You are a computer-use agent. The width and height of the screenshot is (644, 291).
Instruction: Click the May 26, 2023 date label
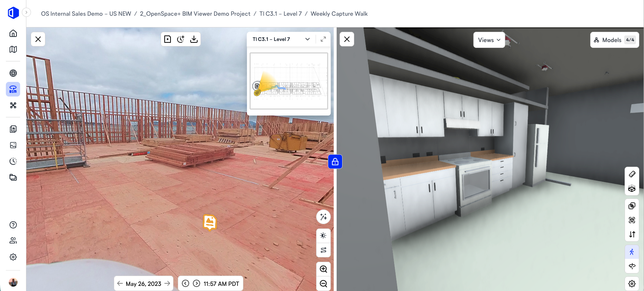(143, 284)
